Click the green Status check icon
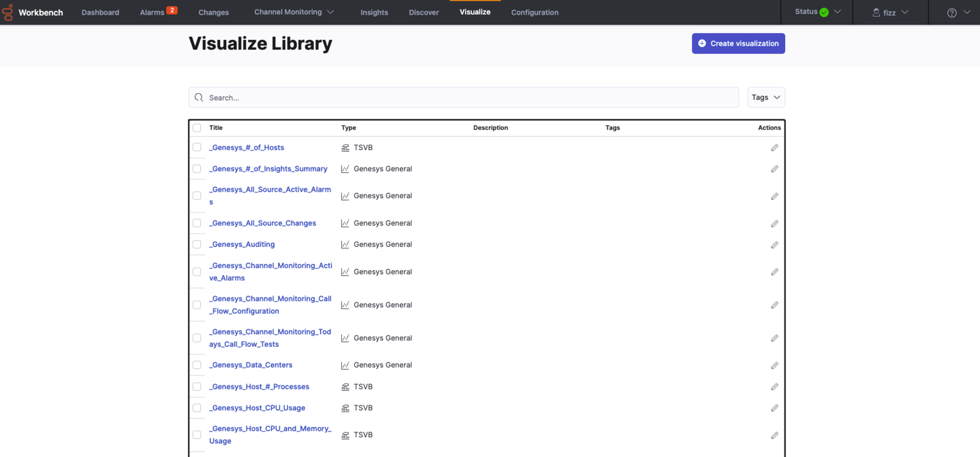980x457 pixels. 824,12
